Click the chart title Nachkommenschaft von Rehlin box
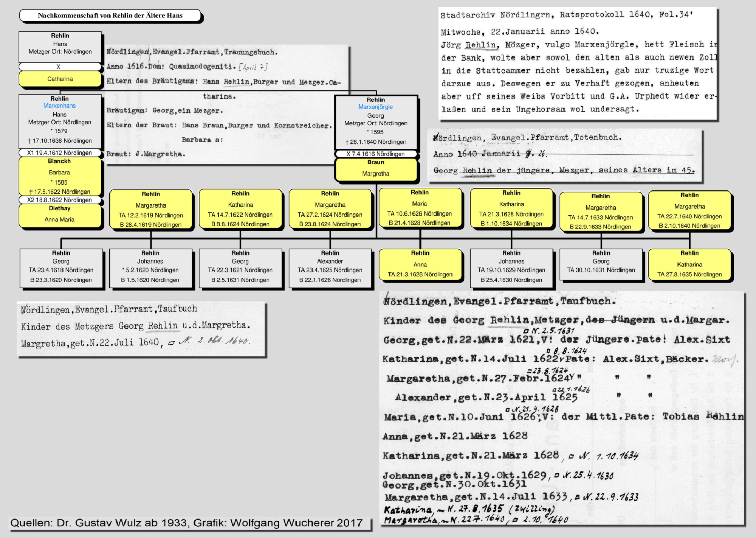The width and height of the screenshot is (756, 538). [x=110, y=16]
